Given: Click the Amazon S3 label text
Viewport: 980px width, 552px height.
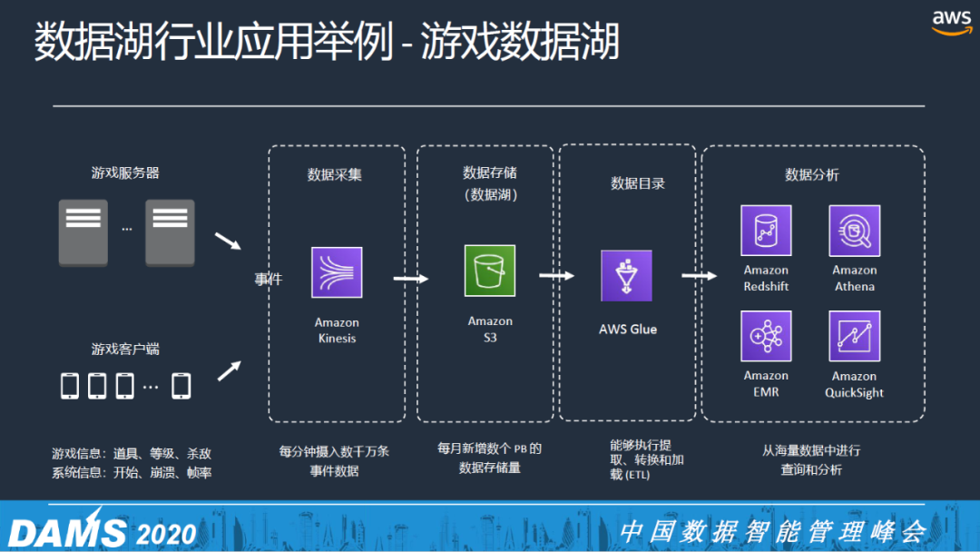Looking at the screenshot, I should coord(490,329).
